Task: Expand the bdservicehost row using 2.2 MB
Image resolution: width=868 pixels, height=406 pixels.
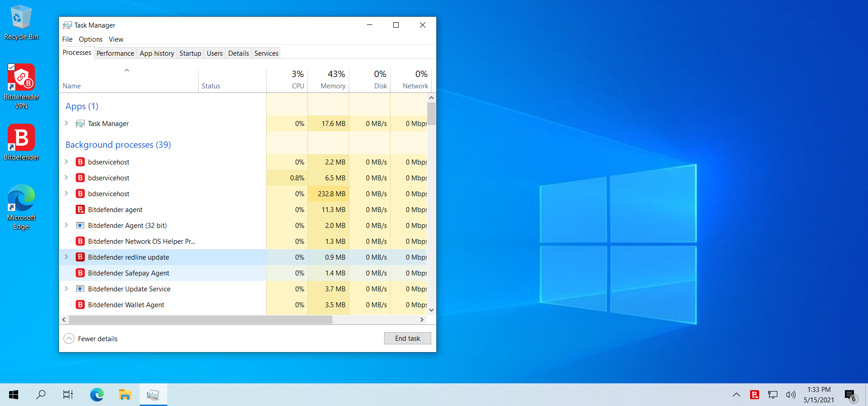Action: tap(66, 162)
